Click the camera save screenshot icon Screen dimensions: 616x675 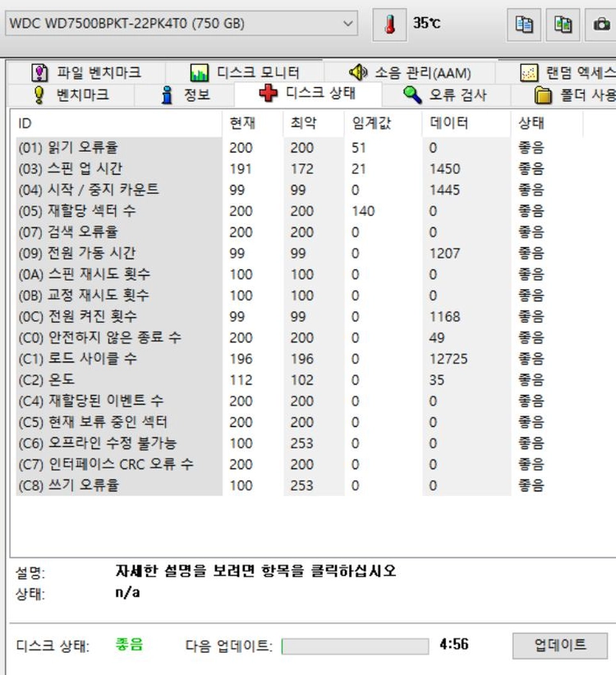click(x=601, y=24)
